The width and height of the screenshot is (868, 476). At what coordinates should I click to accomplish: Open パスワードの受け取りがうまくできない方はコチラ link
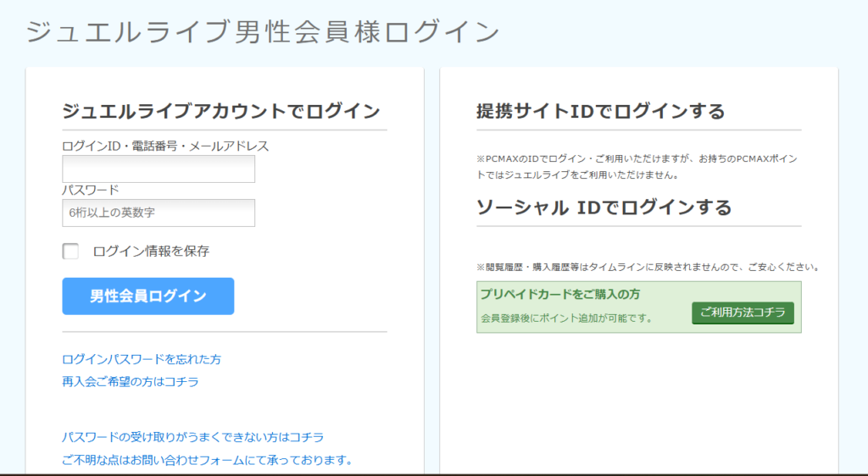pos(192,437)
